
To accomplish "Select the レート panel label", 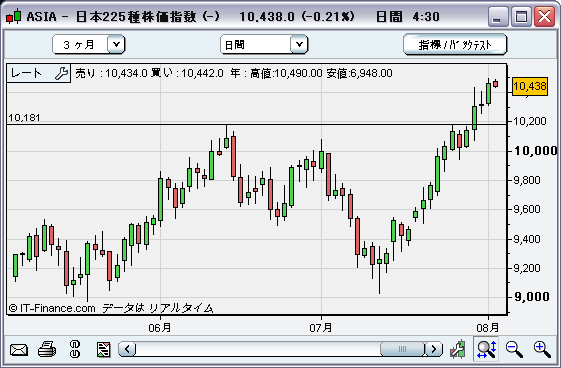I will [26, 73].
